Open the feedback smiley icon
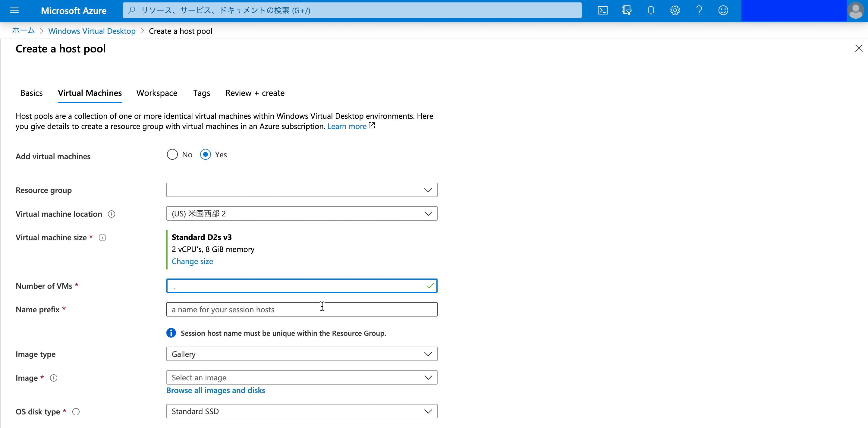This screenshot has width=868, height=428. tap(723, 11)
